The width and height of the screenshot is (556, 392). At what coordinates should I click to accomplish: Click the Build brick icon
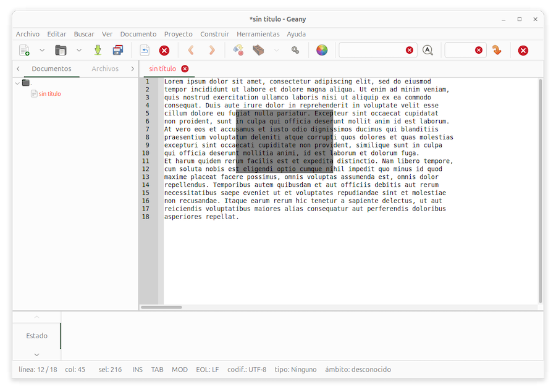click(x=259, y=51)
